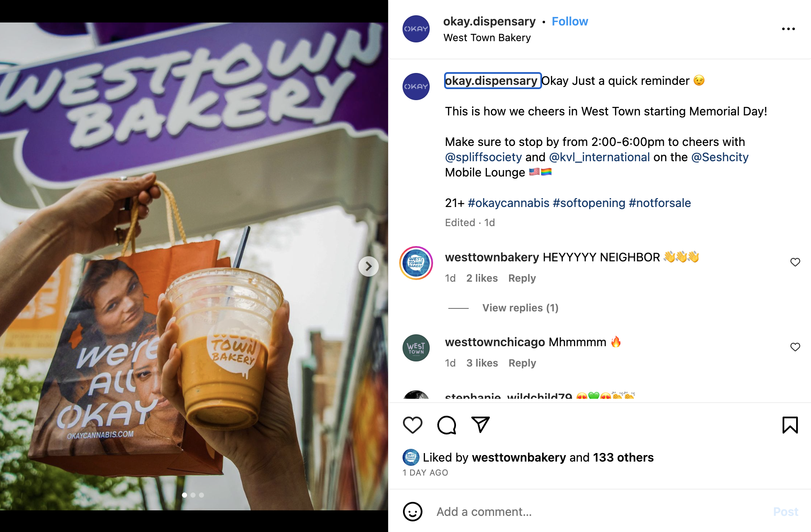The height and width of the screenshot is (532, 811).
Task: Open the #softopening hashtag
Action: pyautogui.click(x=589, y=203)
